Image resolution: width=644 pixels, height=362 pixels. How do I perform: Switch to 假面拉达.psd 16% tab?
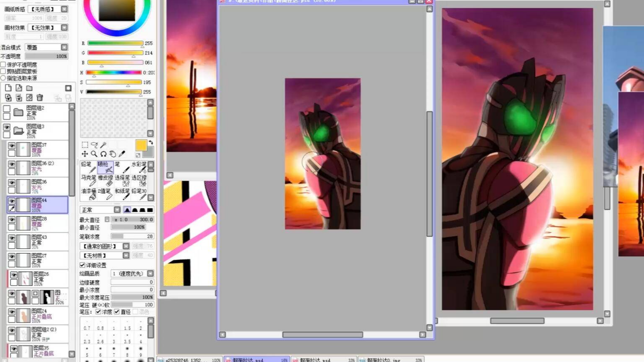[257, 359]
